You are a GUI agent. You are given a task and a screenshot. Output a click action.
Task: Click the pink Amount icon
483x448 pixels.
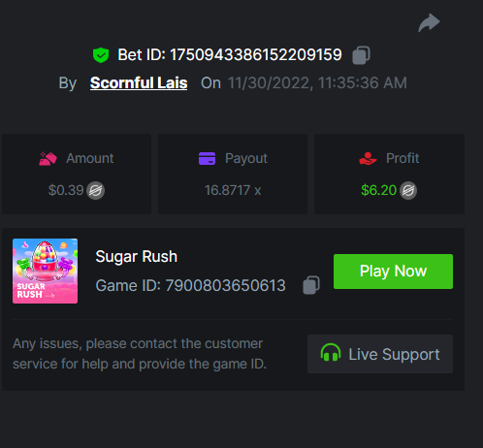[x=48, y=158]
